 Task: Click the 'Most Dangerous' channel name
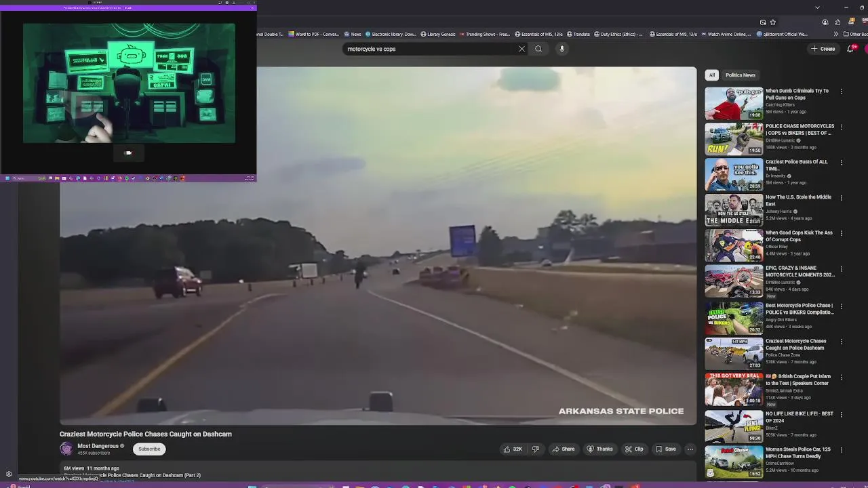[x=98, y=446]
